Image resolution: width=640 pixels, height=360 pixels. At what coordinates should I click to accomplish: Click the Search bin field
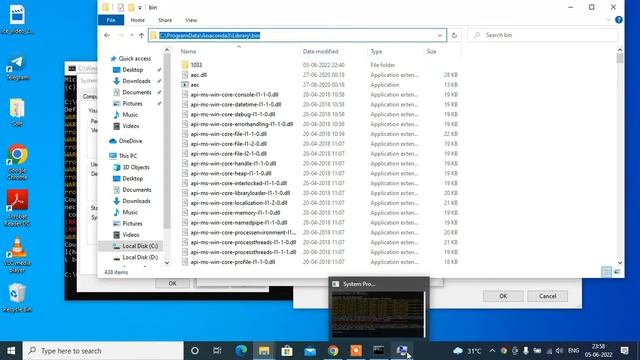tap(543, 35)
